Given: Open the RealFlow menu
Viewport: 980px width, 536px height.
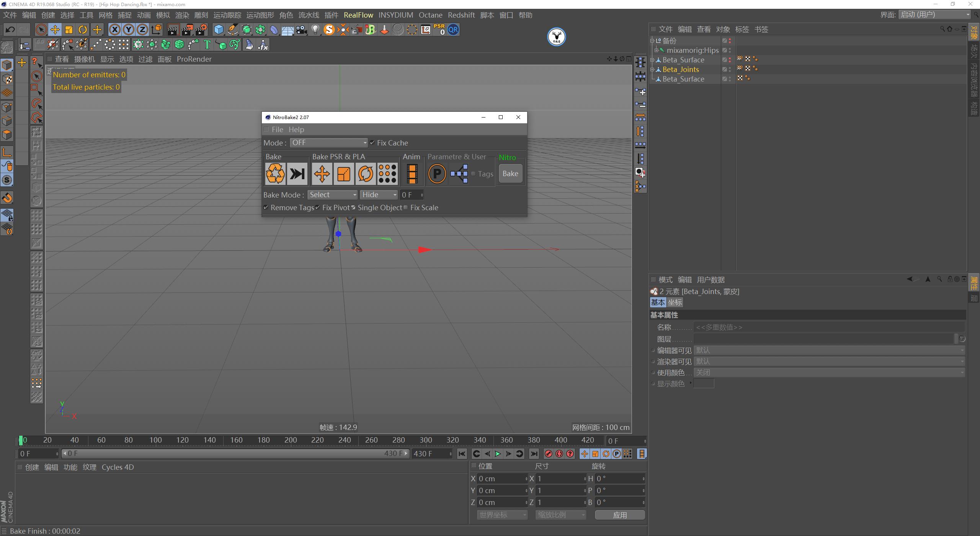Looking at the screenshot, I should [359, 15].
